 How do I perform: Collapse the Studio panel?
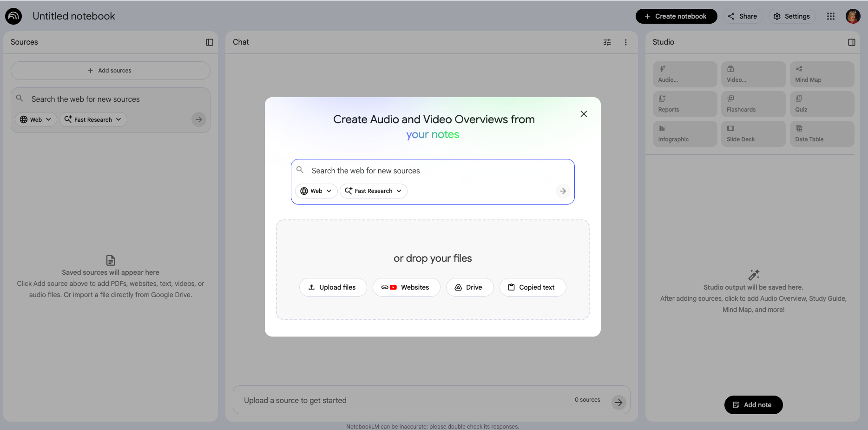(x=852, y=42)
